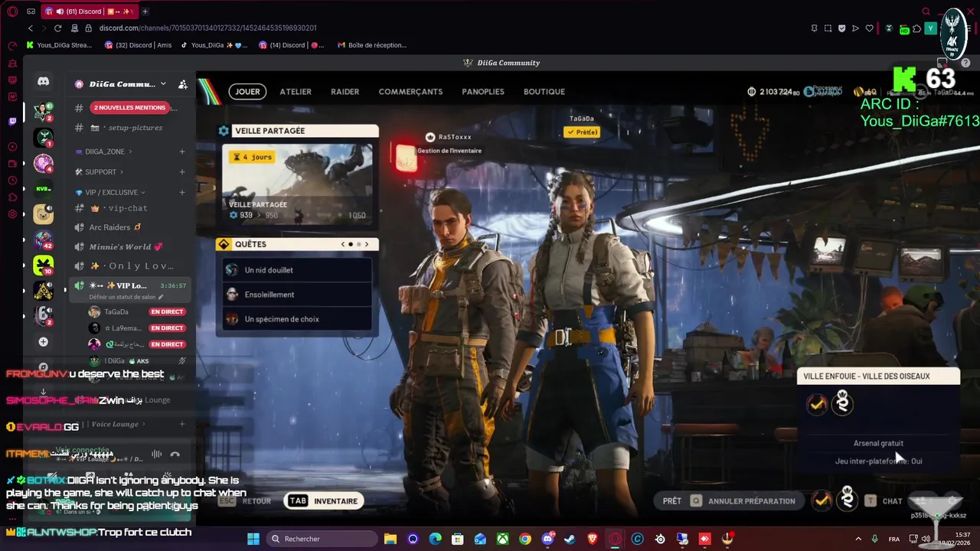Image resolution: width=980 pixels, height=551 pixels.
Task: Select JOUER tab in game menu
Action: point(247,92)
